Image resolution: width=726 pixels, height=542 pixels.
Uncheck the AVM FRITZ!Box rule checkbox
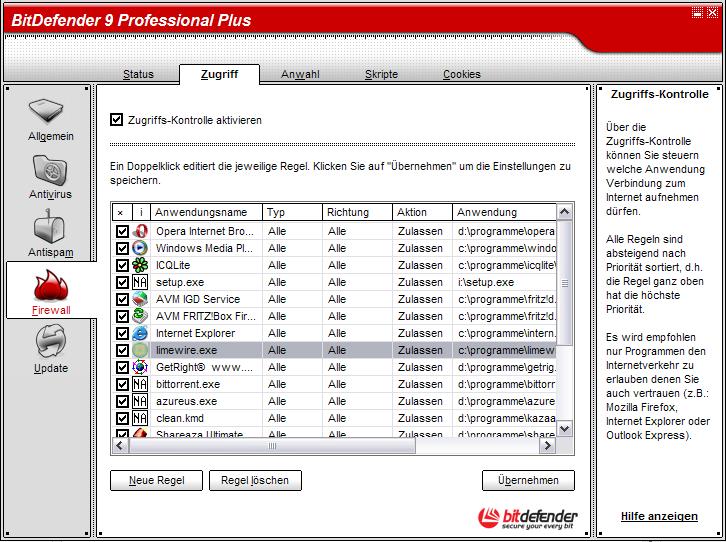pyautogui.click(x=122, y=317)
